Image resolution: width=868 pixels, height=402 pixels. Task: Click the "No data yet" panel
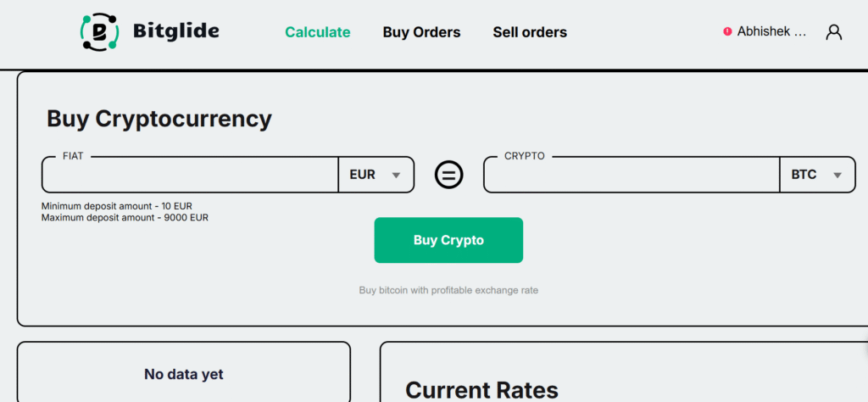tap(183, 374)
